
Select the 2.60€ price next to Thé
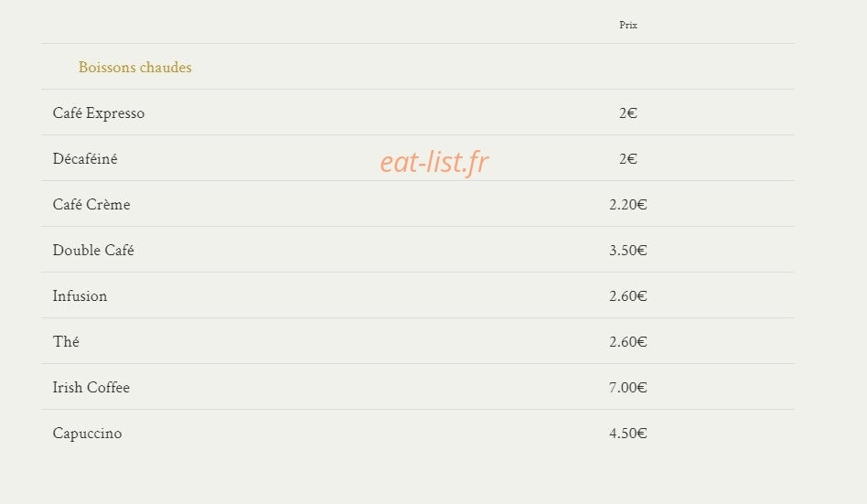[628, 342]
